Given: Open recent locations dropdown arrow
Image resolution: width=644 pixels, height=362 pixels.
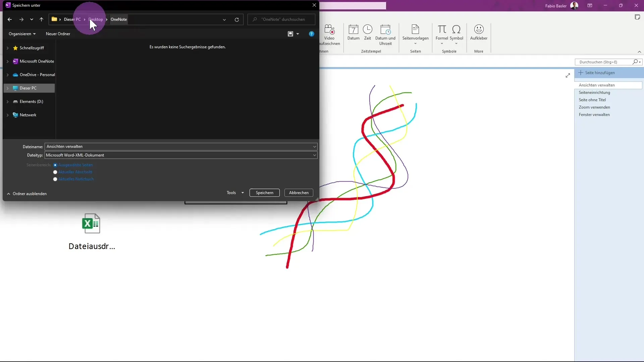Looking at the screenshot, I should pyautogui.click(x=32, y=19).
